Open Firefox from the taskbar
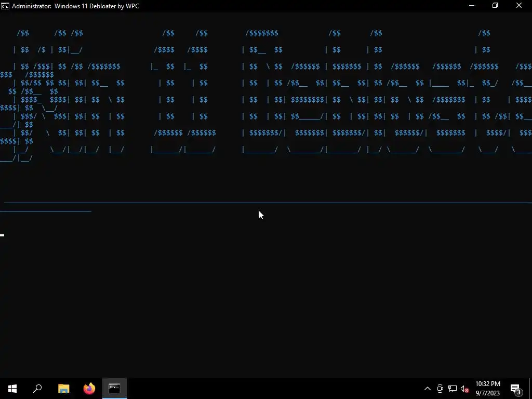 [89, 389]
